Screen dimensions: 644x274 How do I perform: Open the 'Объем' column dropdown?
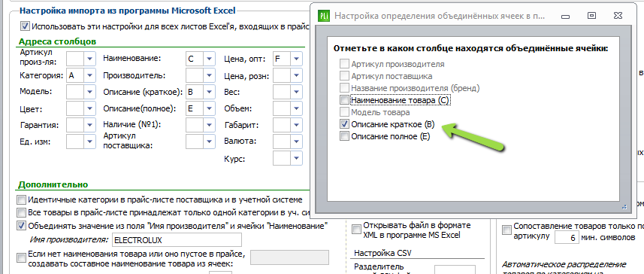297,109
